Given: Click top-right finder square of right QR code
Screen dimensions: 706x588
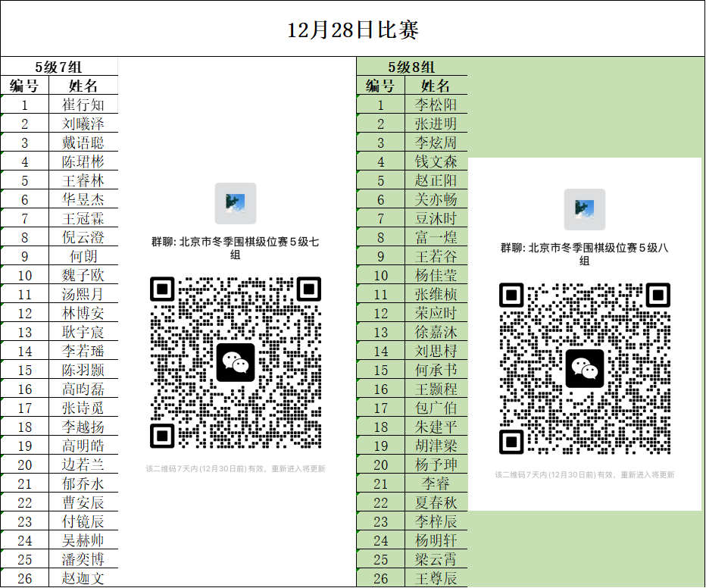Looking at the screenshot, I should point(658,296).
